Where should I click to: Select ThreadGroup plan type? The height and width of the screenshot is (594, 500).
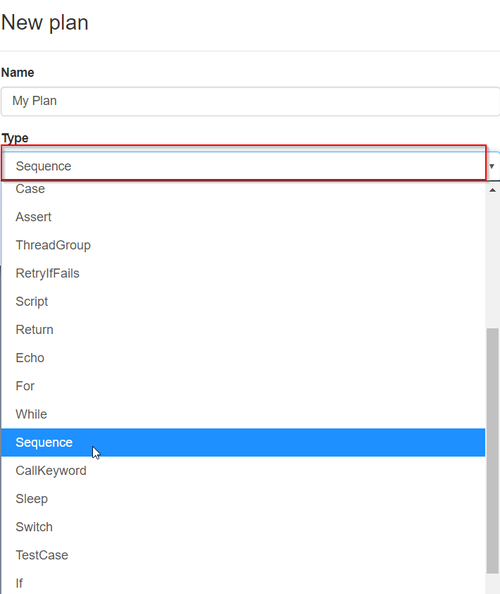(243, 245)
